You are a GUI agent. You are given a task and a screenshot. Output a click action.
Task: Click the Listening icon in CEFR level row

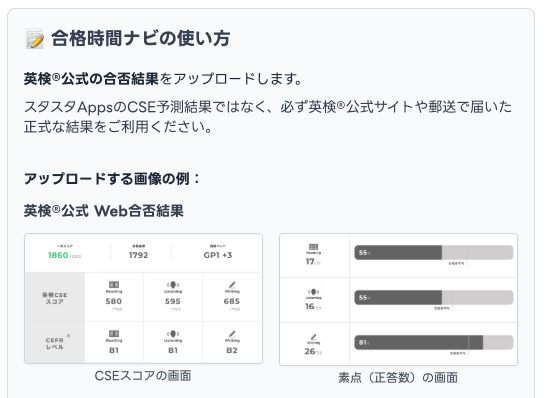click(173, 334)
